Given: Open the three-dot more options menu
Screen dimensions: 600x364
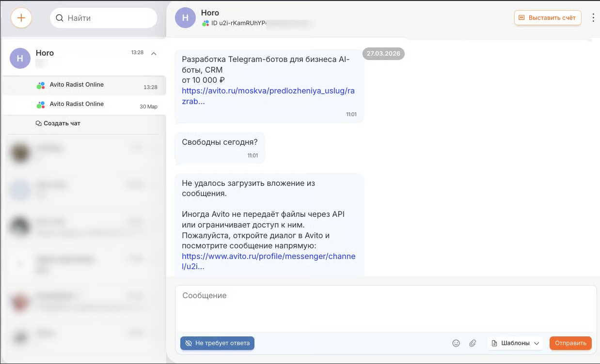Looking at the screenshot, I should (594, 18).
